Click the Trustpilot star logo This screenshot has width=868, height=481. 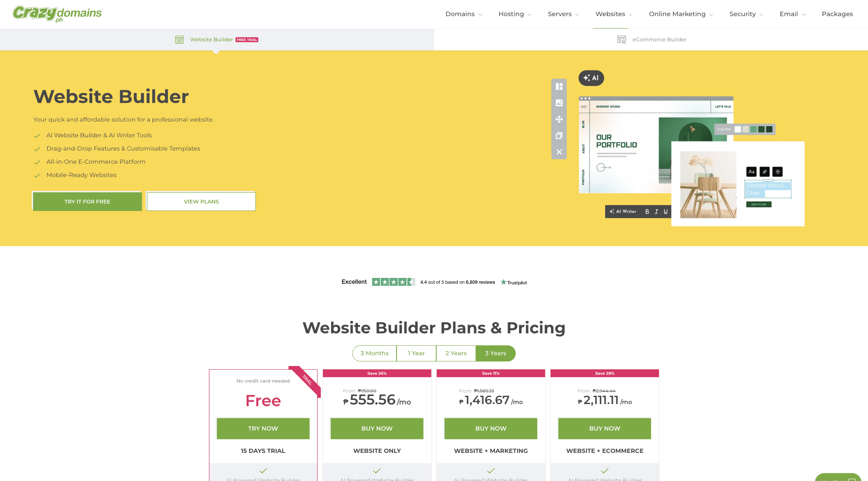click(503, 282)
